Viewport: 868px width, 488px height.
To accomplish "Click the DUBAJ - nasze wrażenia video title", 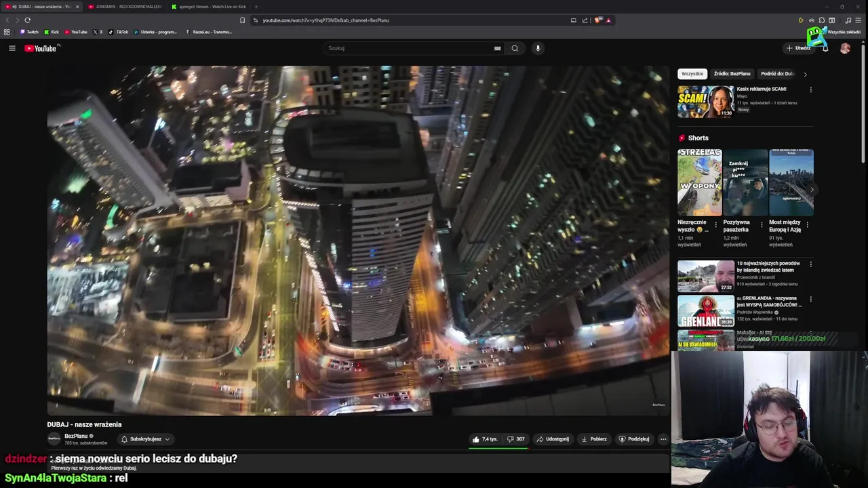I will pyautogui.click(x=84, y=424).
